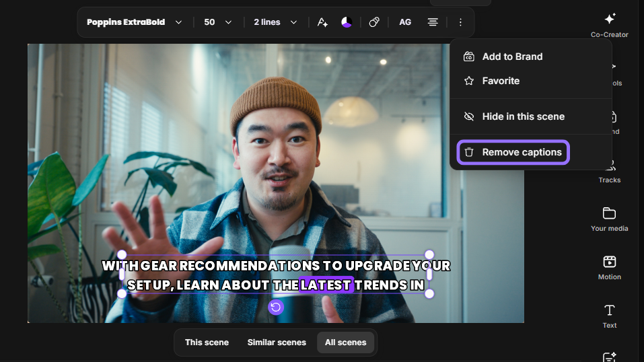Click Remove captions option

[x=513, y=153]
